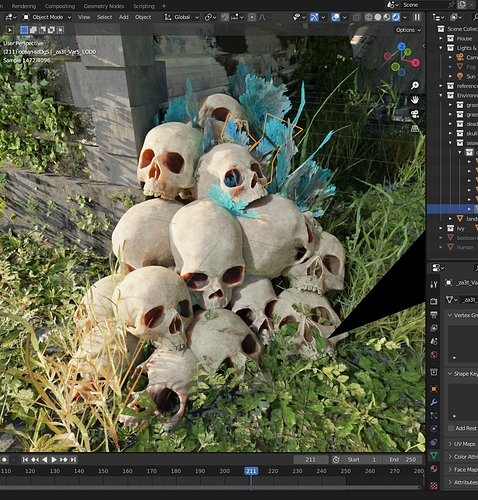This screenshot has width=478, height=500.
Task: Open the Material properties tab
Action: pos(434,469)
